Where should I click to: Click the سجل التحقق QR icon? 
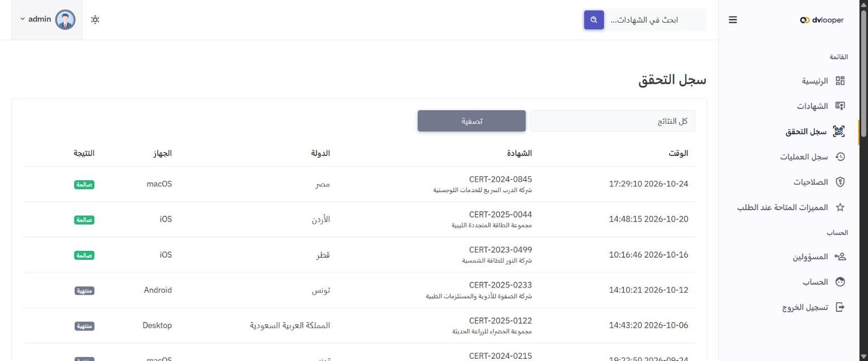(839, 132)
